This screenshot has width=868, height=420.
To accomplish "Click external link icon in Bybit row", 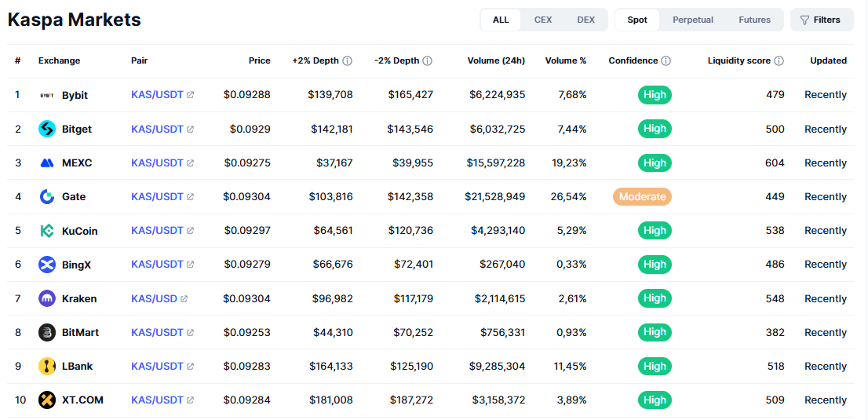I will point(191,95).
